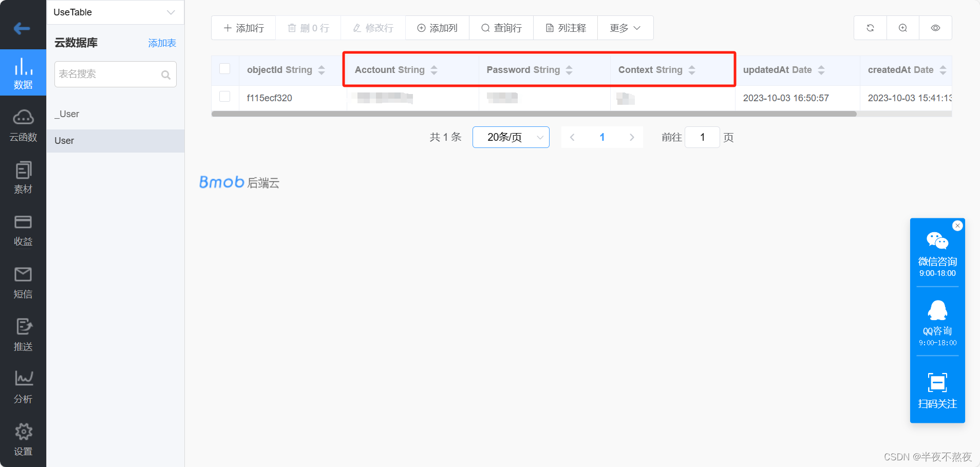Switch to the _User table
980x467 pixels.
tap(66, 114)
